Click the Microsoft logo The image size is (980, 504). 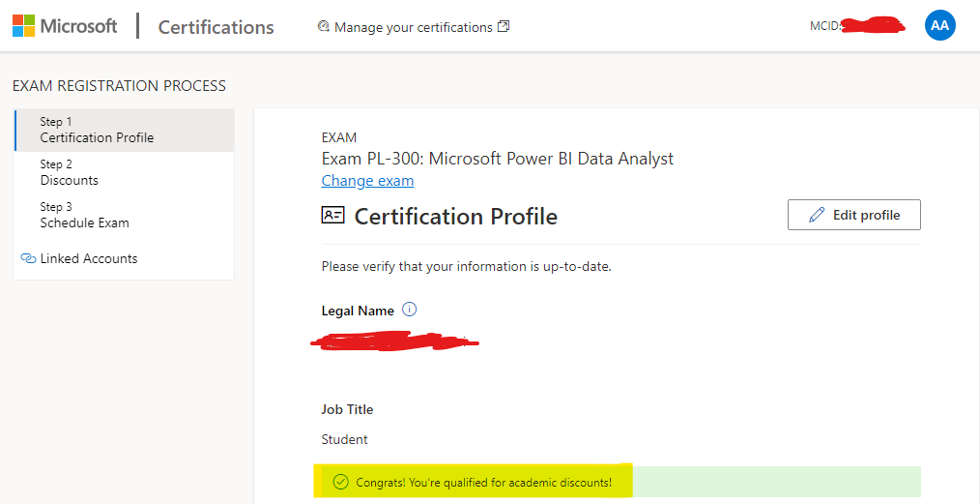65,26
